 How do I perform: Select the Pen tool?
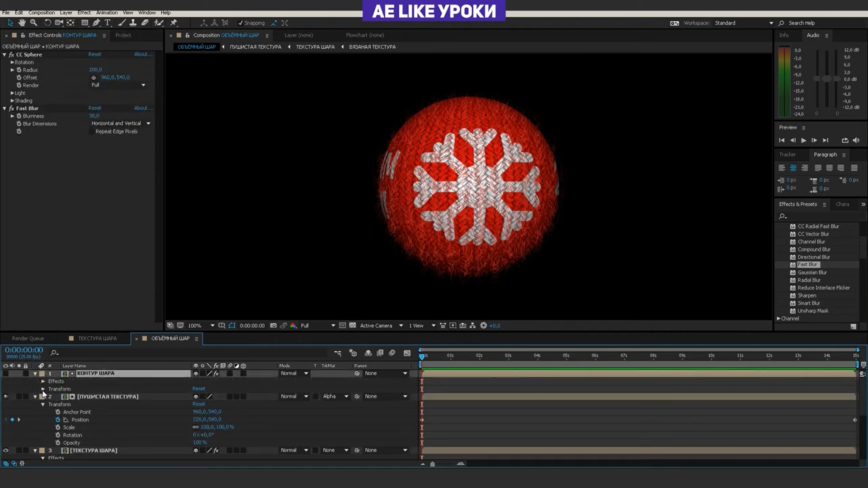pos(96,23)
